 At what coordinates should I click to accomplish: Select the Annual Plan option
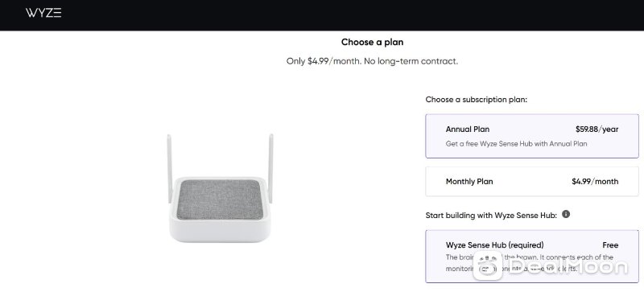tap(532, 136)
